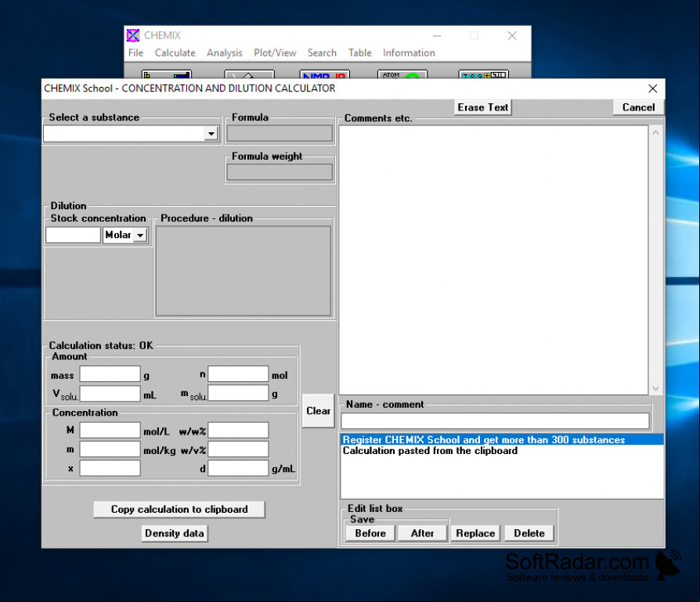Click the mass (g) input field
700x602 pixels.
pos(110,374)
